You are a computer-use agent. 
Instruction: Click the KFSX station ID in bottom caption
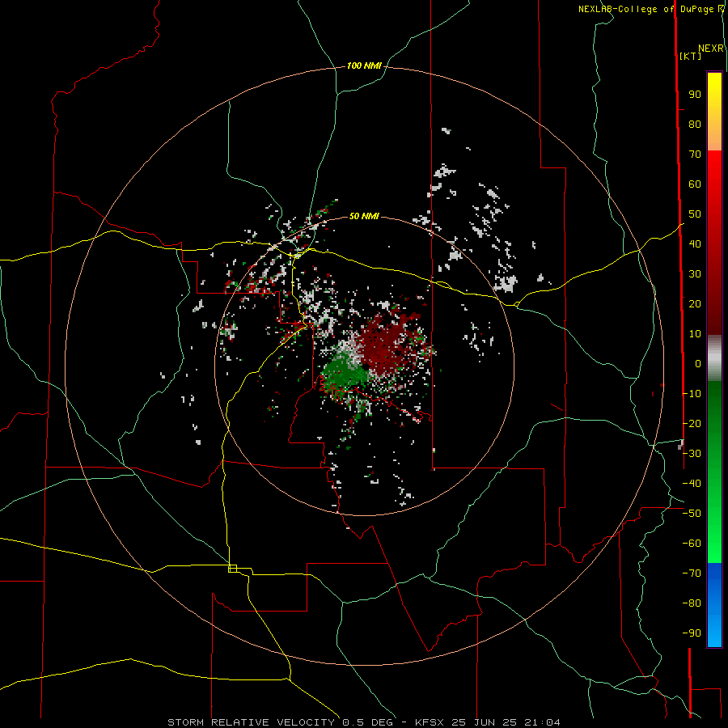[x=430, y=722]
